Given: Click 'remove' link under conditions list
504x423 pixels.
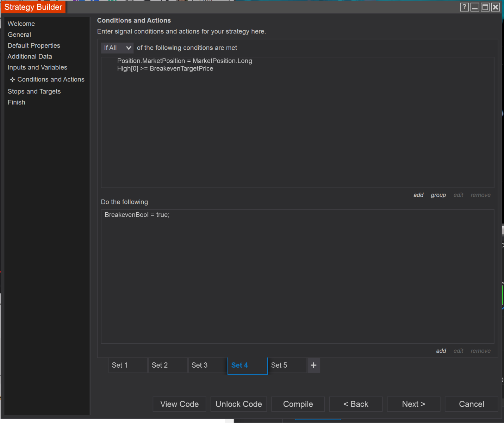Looking at the screenshot, I should [481, 195].
